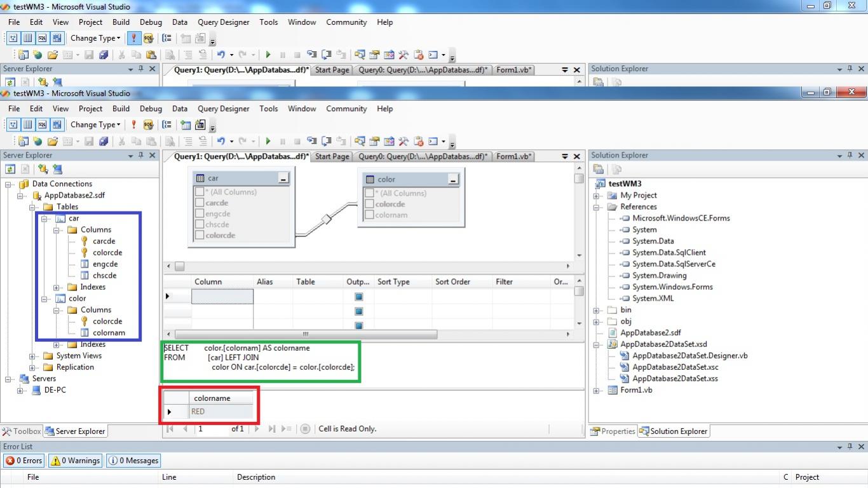
Task: Expand the bin folder in Solution Explorer
Action: [x=597, y=310]
